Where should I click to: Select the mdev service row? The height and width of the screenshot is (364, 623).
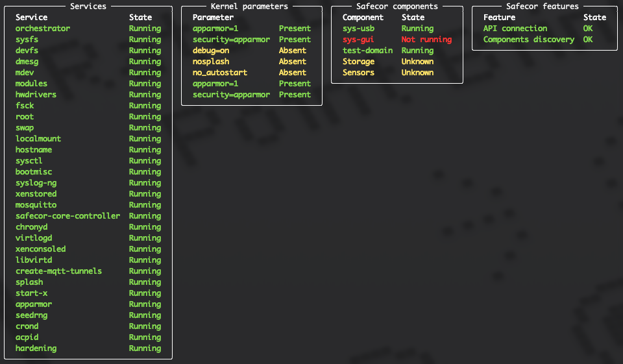click(88, 73)
